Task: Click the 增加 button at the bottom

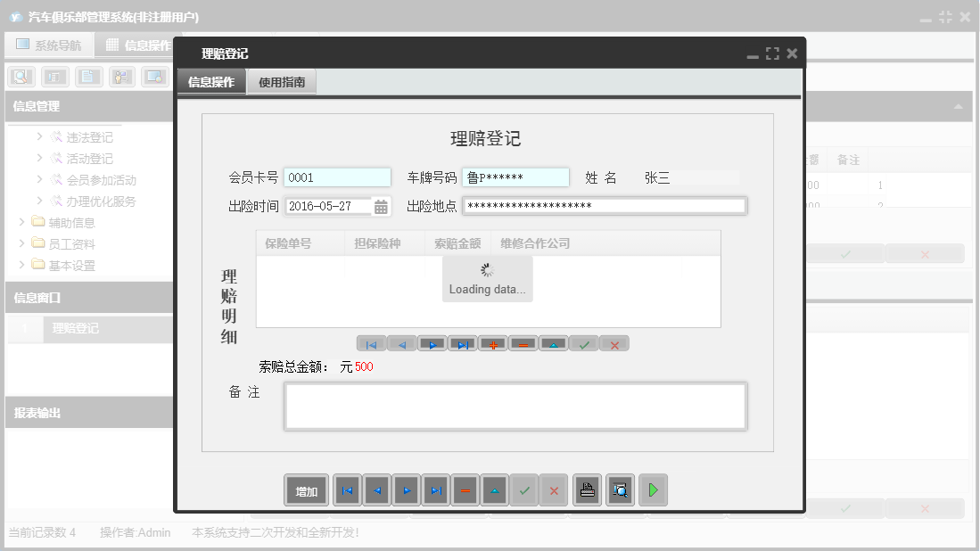Action: [x=306, y=489]
